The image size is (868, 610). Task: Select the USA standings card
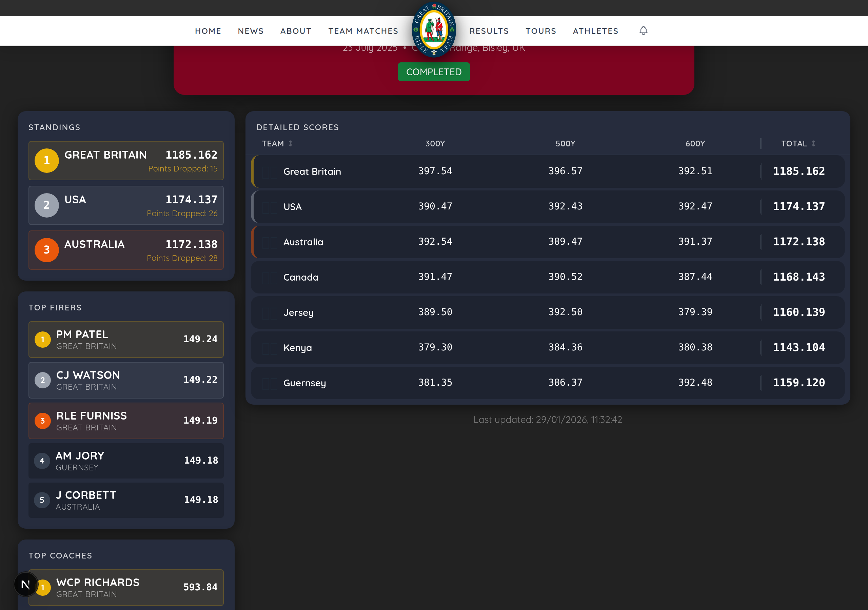coord(126,205)
